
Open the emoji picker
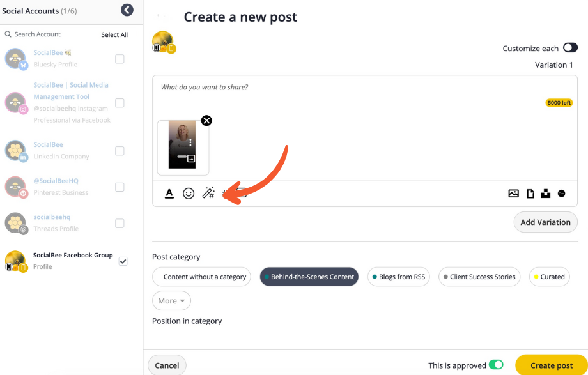(x=189, y=194)
